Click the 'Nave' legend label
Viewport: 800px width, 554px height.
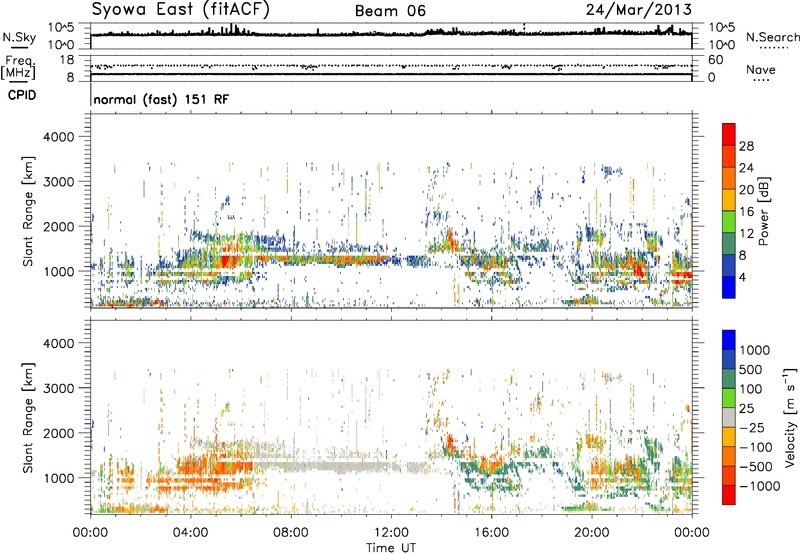point(761,70)
